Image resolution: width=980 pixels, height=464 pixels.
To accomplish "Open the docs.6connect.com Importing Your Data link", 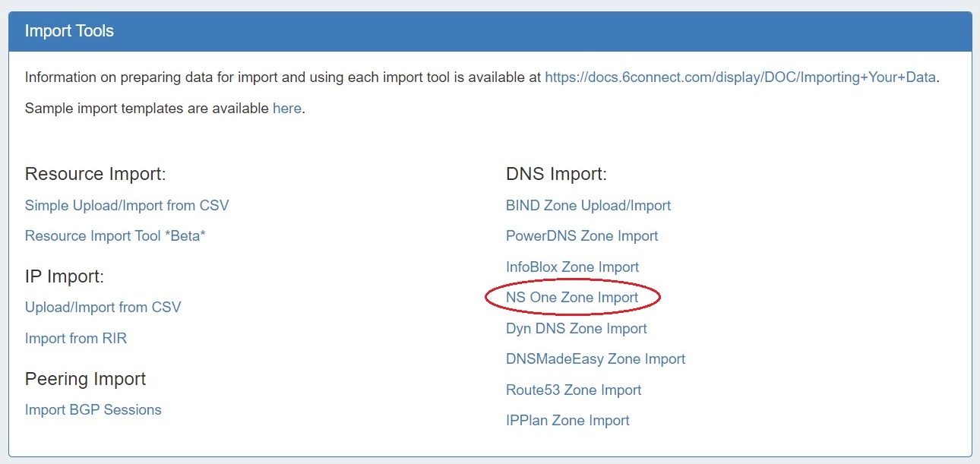I will 740,77.
